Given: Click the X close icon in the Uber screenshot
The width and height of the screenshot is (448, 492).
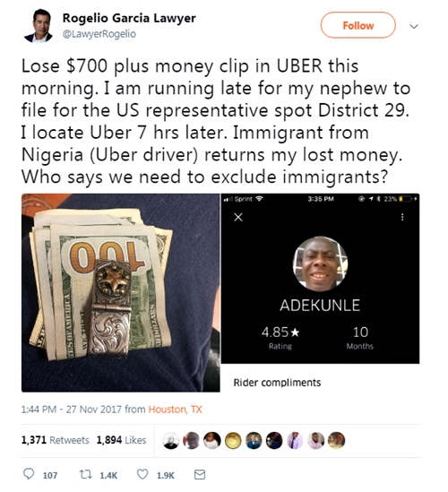Looking at the screenshot, I should 238,217.
